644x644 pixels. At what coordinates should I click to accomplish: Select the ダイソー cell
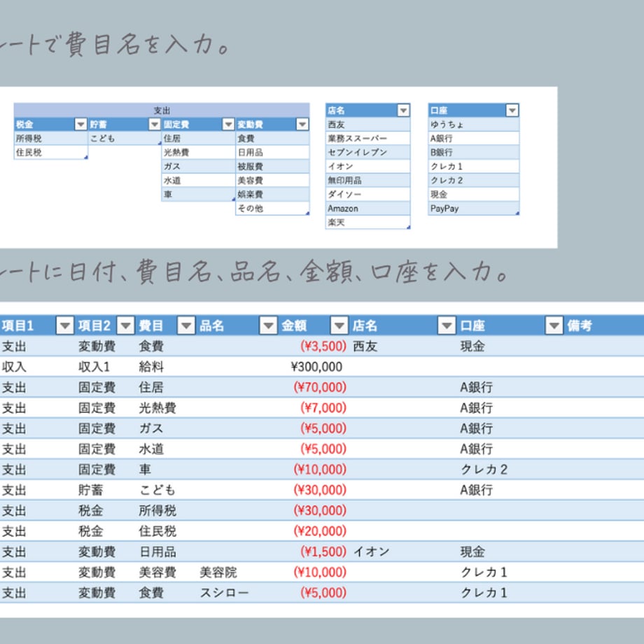point(367,195)
